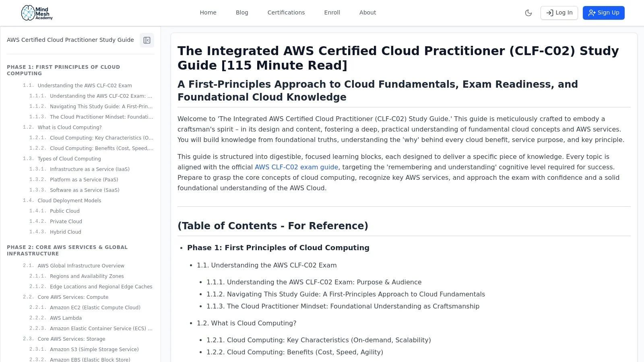Open Hybrid Cloud in the sidebar
This screenshot has height=362, width=644.
66,232
